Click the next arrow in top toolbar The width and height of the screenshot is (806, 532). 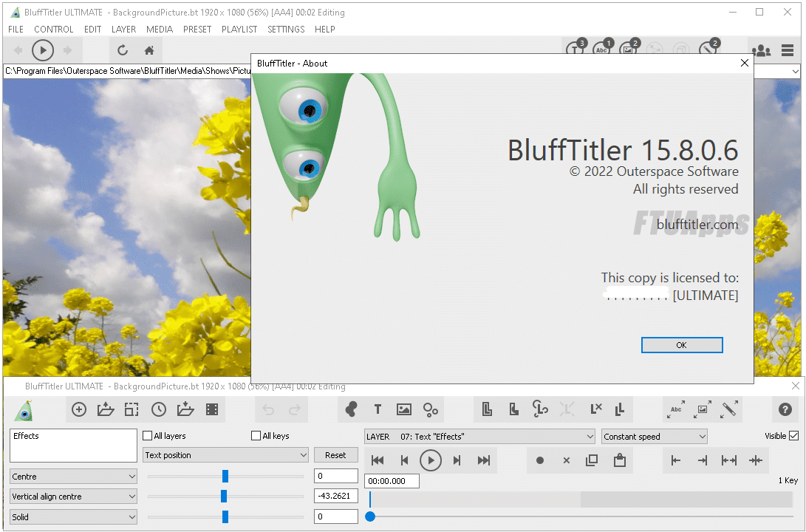(67, 50)
